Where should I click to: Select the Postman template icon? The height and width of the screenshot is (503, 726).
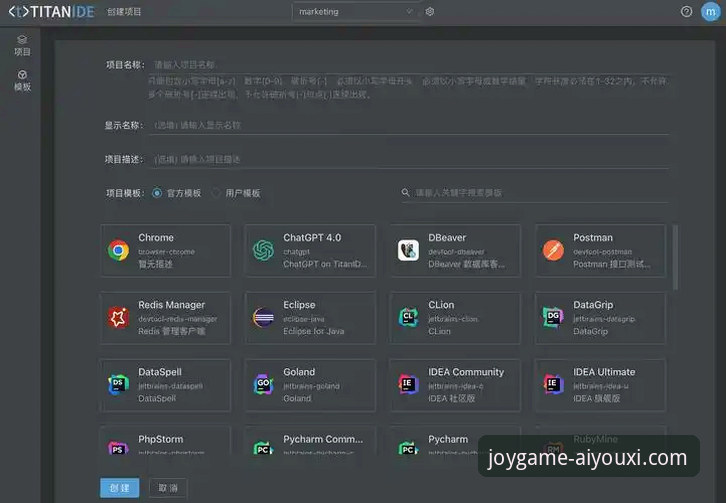point(553,250)
